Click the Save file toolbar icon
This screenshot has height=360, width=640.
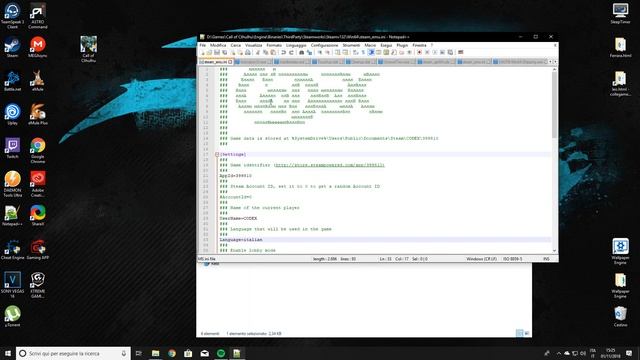217,53
